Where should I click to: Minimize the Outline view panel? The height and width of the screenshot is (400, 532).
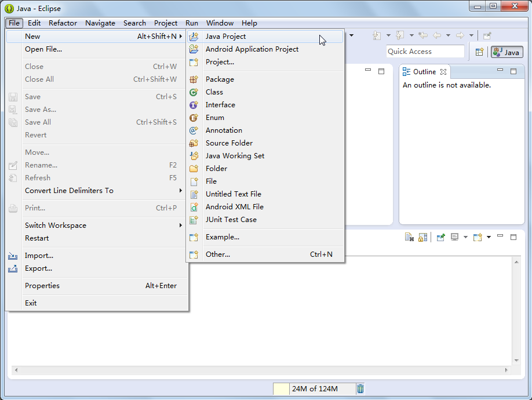pos(500,71)
